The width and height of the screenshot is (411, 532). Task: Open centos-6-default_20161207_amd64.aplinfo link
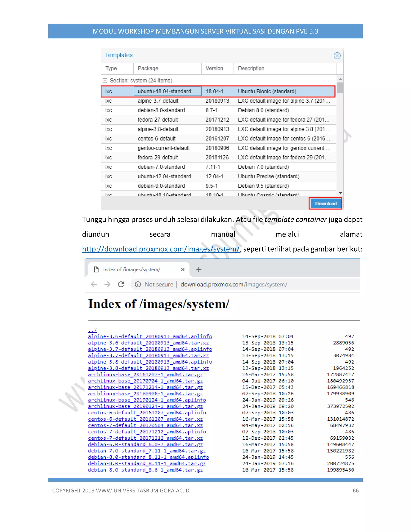(x=147, y=413)
